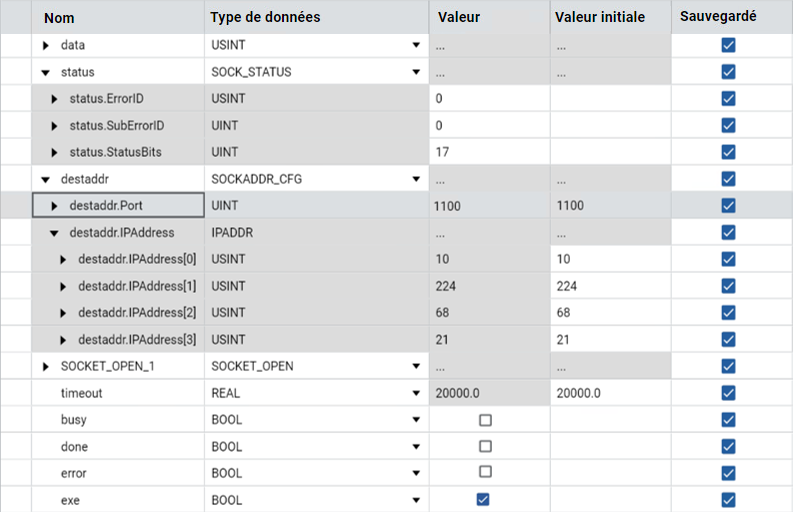Expand status.SubErrorID row
The height and width of the screenshot is (512, 793).
coord(55,126)
